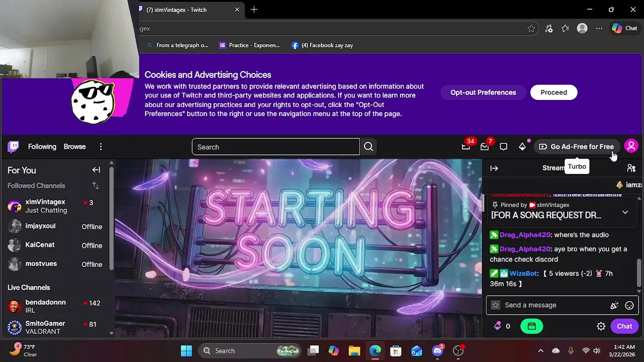Open Facebook zay zay bookmark

coord(322,45)
